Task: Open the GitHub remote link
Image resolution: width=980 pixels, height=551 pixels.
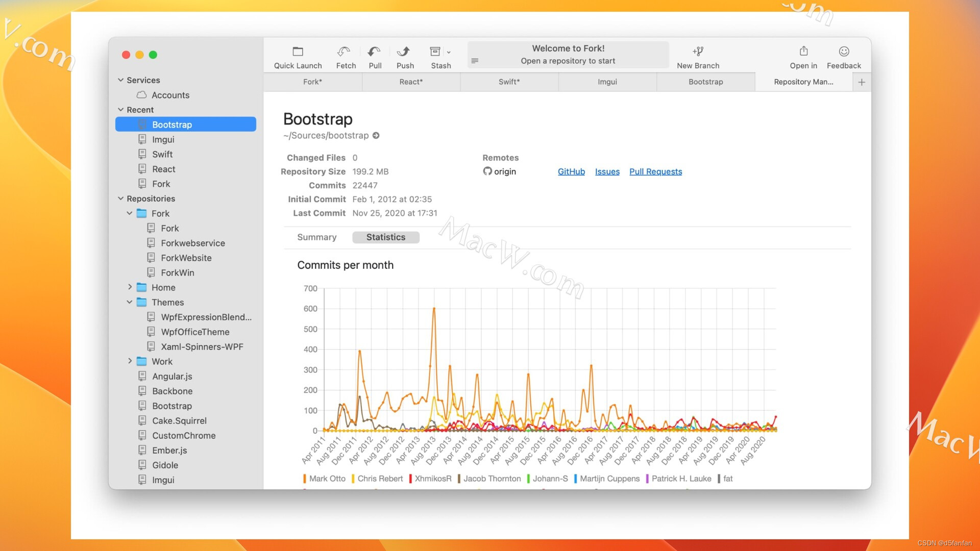Action: 571,171
